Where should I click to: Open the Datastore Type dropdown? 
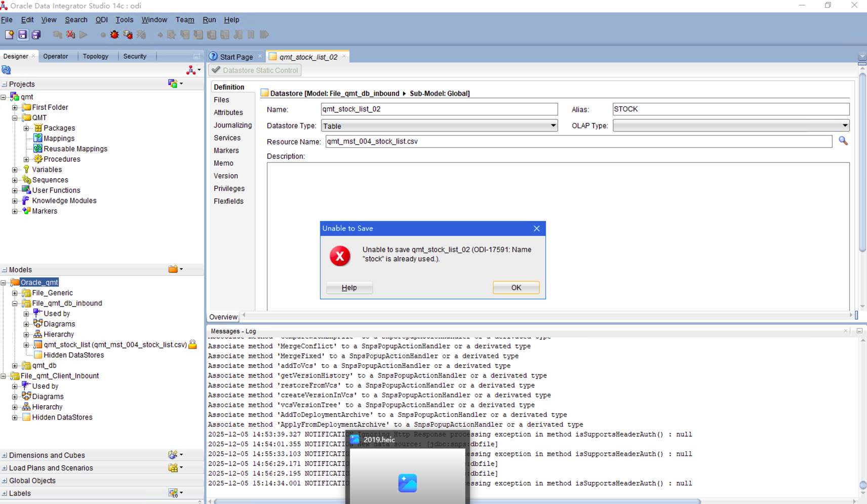tap(553, 125)
